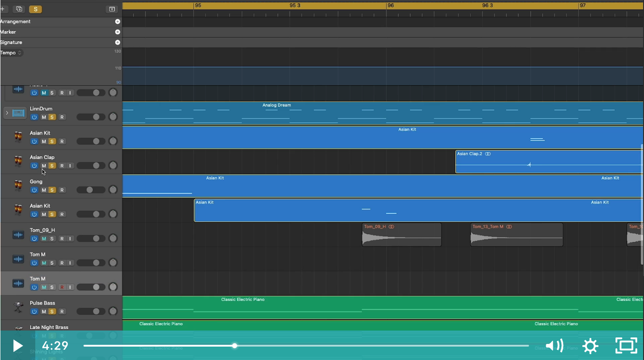Toggle Solo on the Asian Clap track
The image size is (644, 360).
(x=52, y=166)
